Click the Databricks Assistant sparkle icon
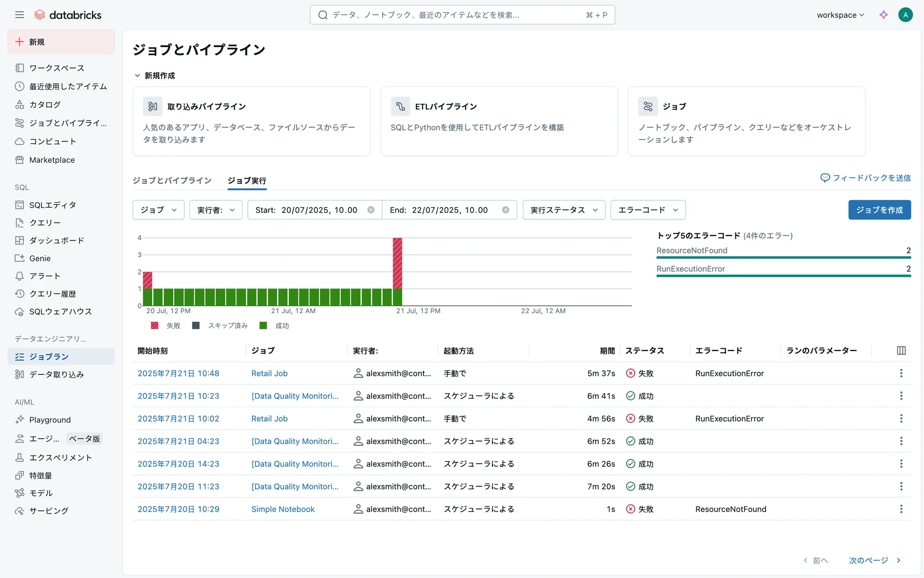 coord(884,15)
